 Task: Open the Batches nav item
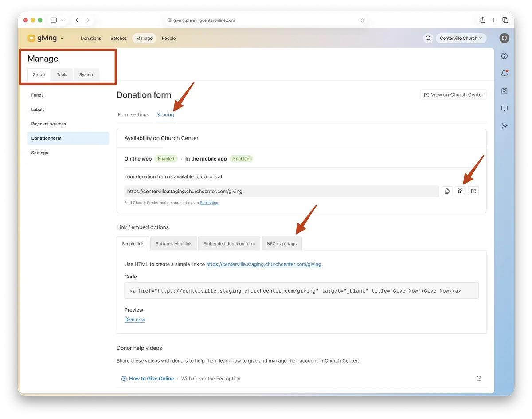(x=119, y=38)
